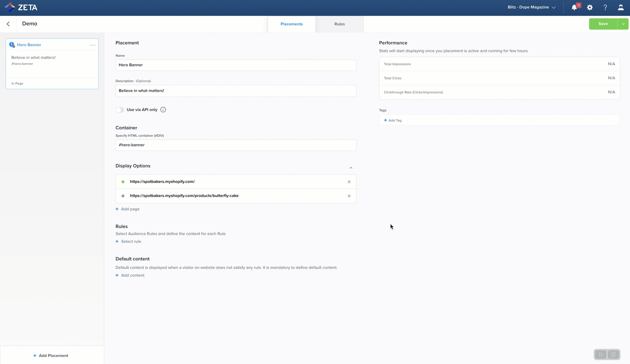630x364 pixels.
Task: Collapse the Display Options section
Action: [351, 168]
